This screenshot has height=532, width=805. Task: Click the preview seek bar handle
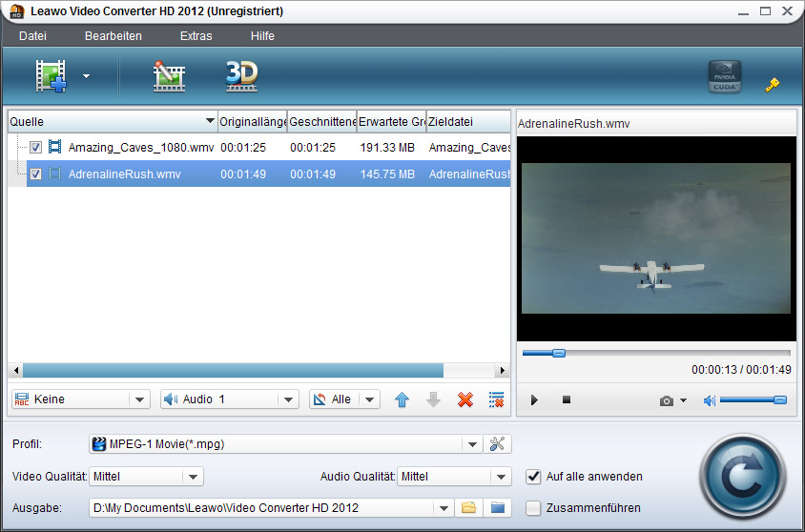coord(559,353)
